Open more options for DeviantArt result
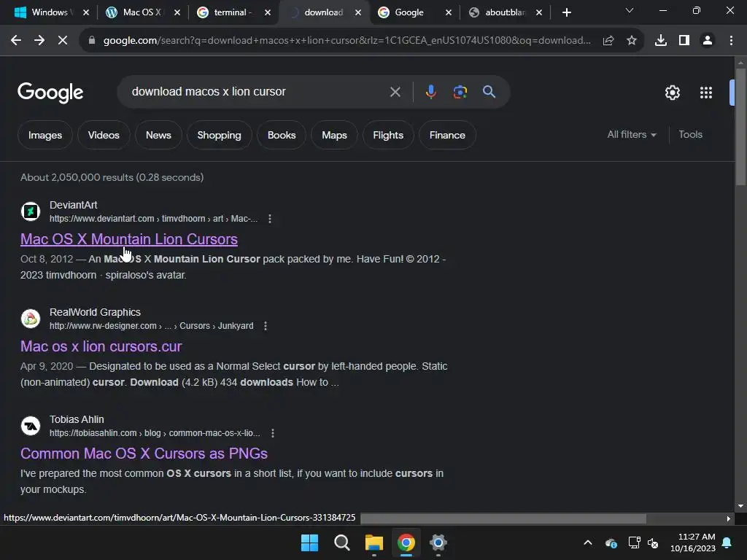Viewport: 747px width, 560px height. point(270,219)
